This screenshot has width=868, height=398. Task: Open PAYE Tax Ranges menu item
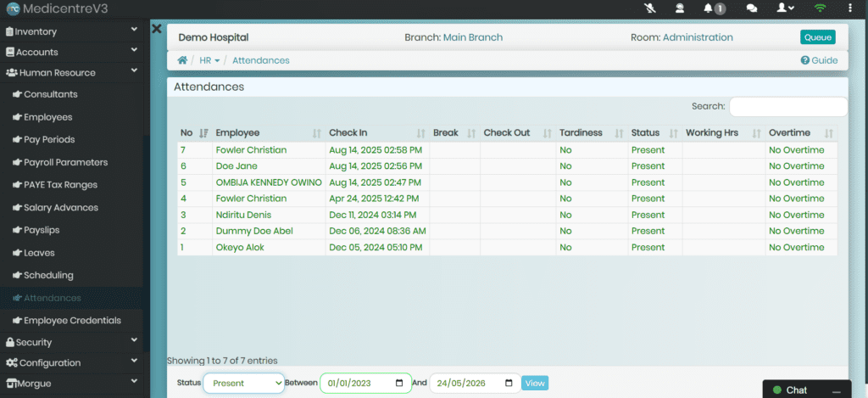point(60,185)
